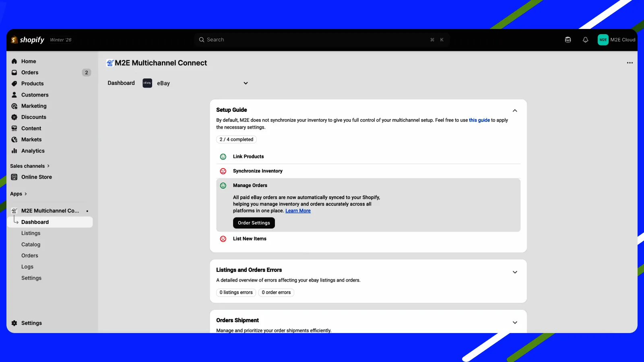This screenshot has height=362, width=644.
Task: Click the 0 order errors badge
Action: [276, 292]
